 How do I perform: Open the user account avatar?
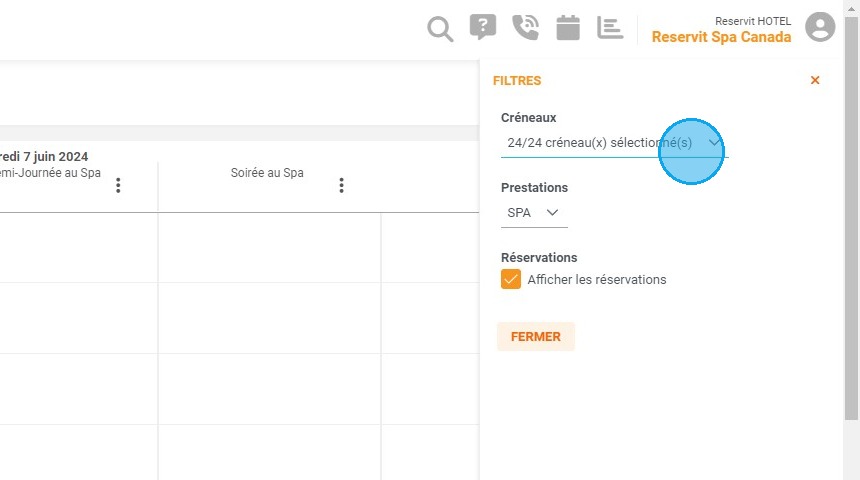[820, 27]
